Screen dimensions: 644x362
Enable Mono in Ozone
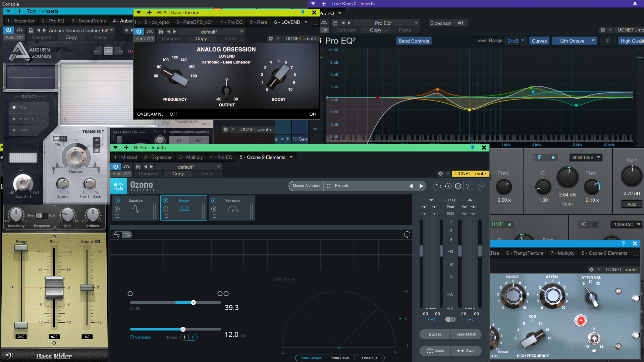(x=435, y=351)
